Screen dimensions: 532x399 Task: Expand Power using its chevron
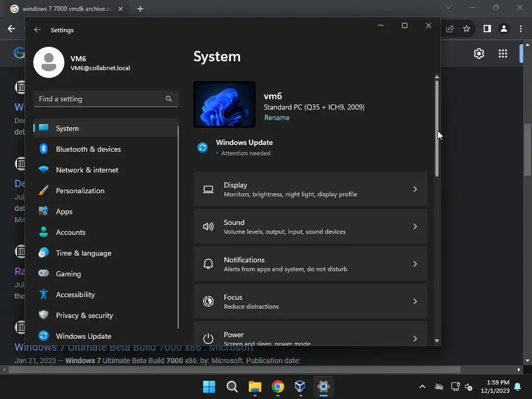click(x=415, y=338)
